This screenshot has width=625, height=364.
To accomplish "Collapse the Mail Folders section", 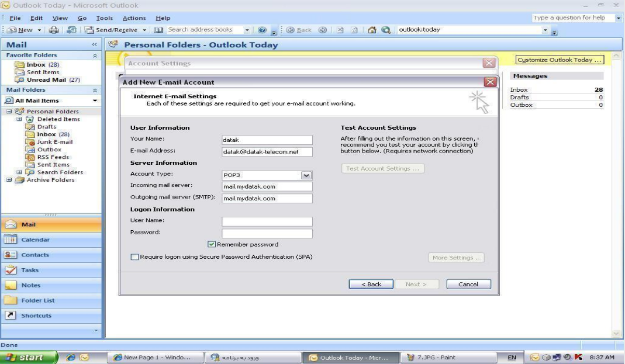I will [x=95, y=90].
